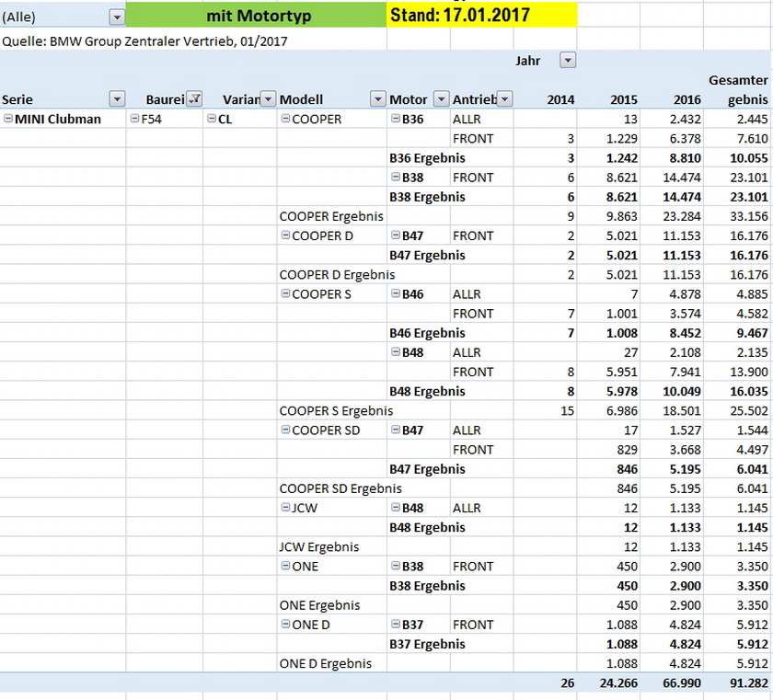Click the 'B46 Ergebnis' subtotal label
The height and width of the screenshot is (700, 773).
pos(427,333)
